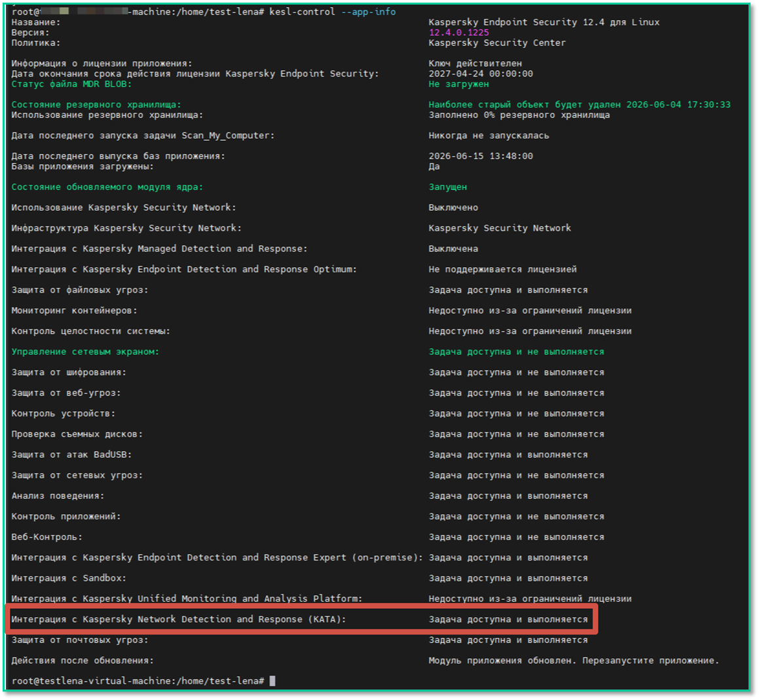Click 'Действия после обновления:' label
759x700 pixels.
[83, 660]
